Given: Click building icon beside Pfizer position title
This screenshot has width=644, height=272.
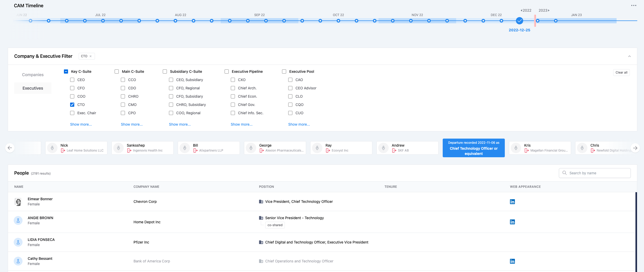Looking at the screenshot, I should [261, 242].
